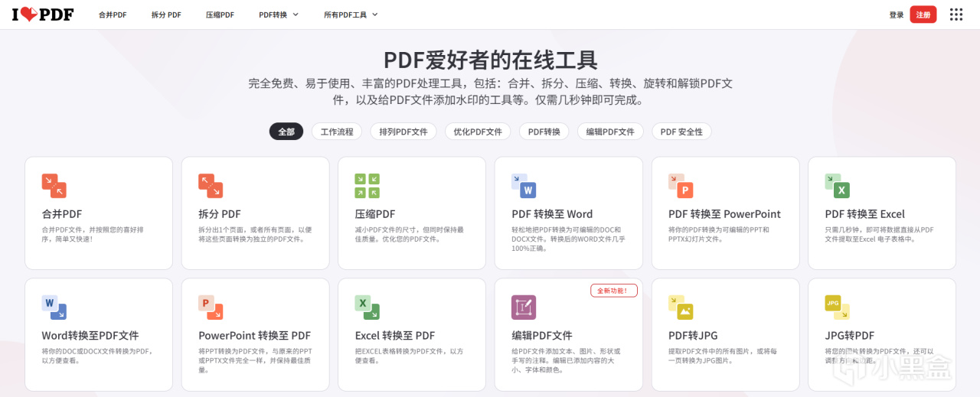This screenshot has height=397, width=980.
Task: Open the PDF 转换至 Word card title
Action: (552, 214)
